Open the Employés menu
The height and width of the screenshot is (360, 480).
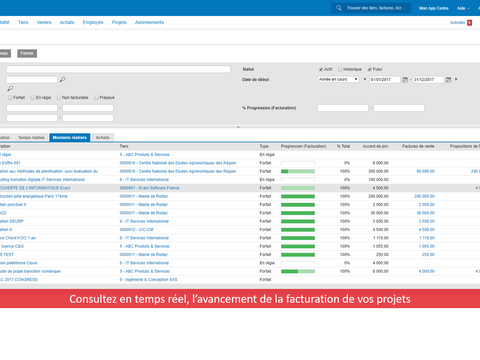[x=93, y=22]
